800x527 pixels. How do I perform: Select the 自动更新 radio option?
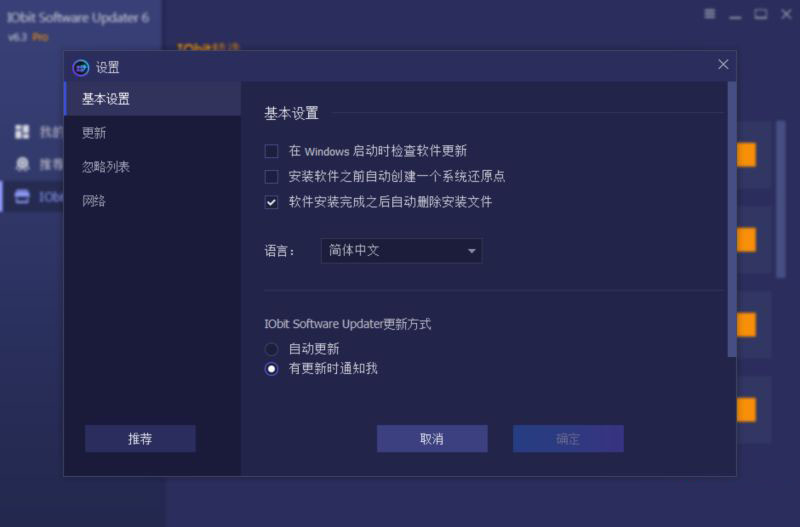click(271, 349)
